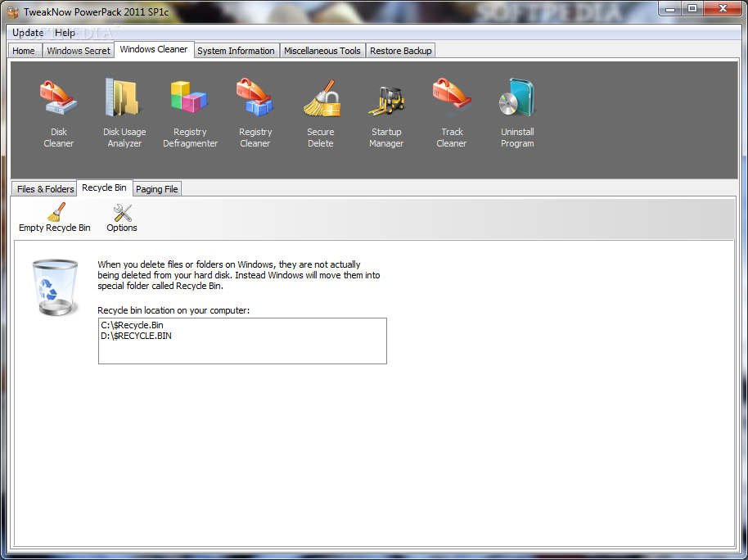The width and height of the screenshot is (748, 560).
Task: Launch Startup Manager
Action: point(386,114)
